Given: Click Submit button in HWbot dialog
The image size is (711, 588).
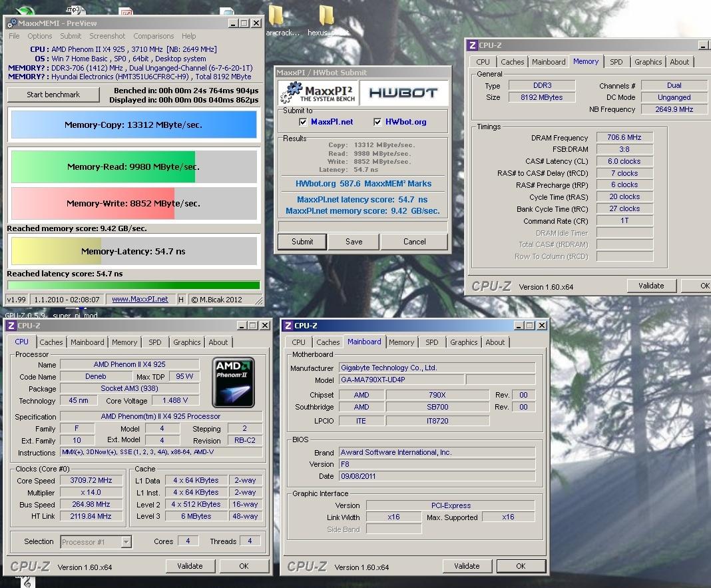Looking at the screenshot, I should [302, 241].
